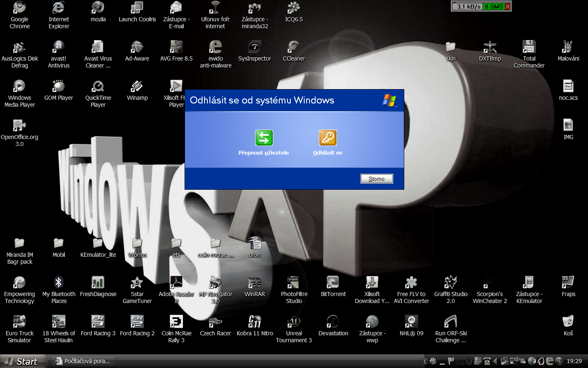This screenshot has height=368, width=588.
Task: Select the 5star GameTuner icon
Action: (137, 283)
